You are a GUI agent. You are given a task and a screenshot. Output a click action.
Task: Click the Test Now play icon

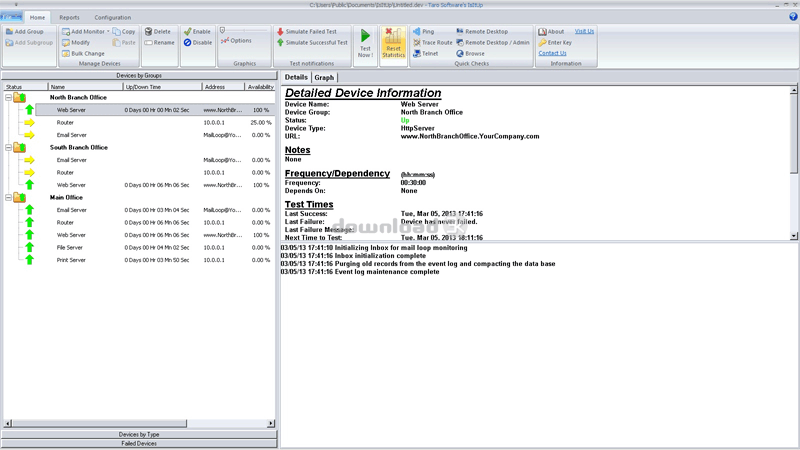click(365, 38)
